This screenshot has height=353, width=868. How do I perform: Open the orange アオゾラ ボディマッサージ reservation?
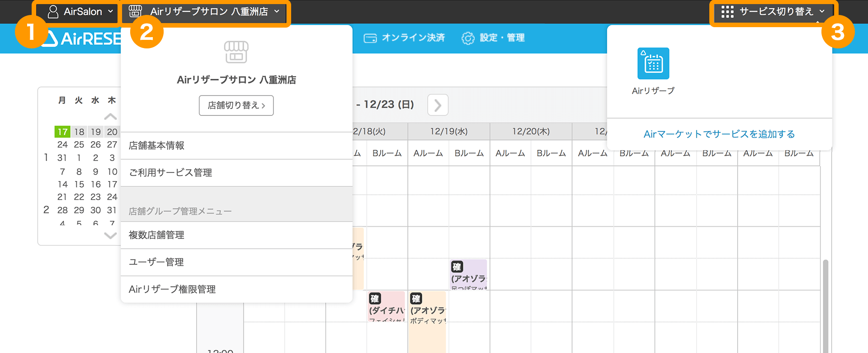coord(427,322)
